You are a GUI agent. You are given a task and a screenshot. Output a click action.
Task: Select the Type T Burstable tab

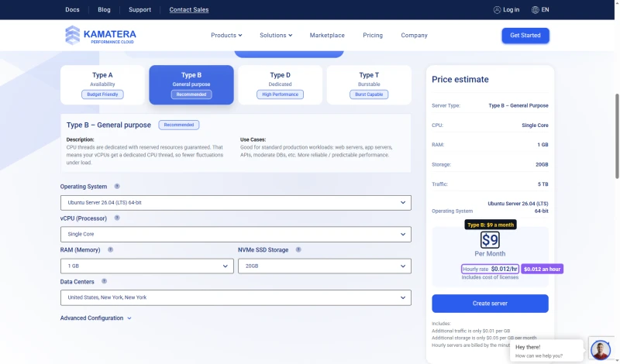click(369, 85)
